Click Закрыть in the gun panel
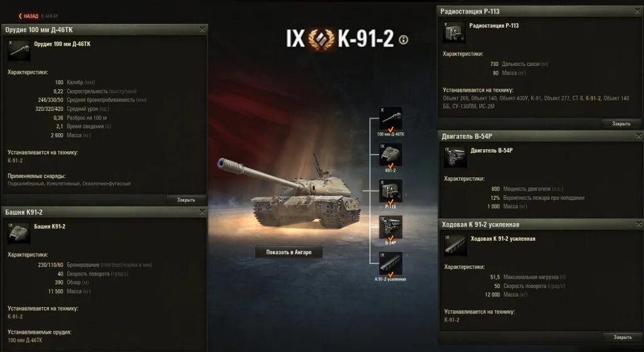Screen dimensions: 644x352 (186, 200)
